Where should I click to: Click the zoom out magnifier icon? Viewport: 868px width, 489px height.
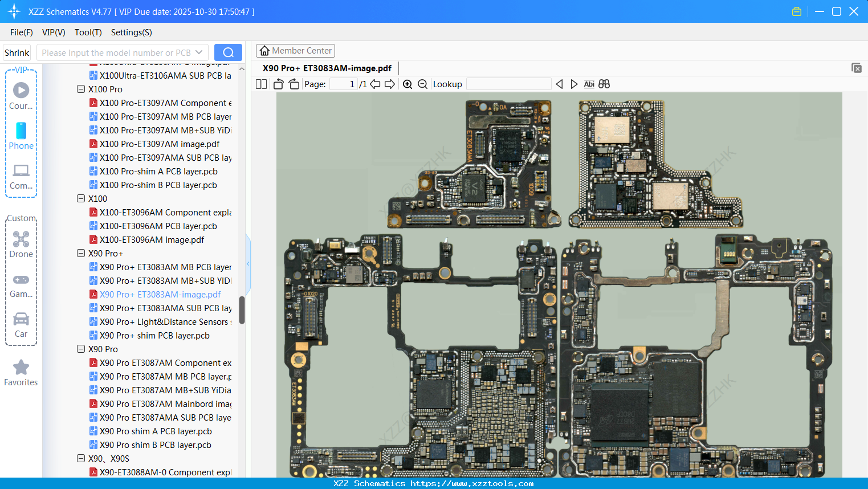coord(422,84)
